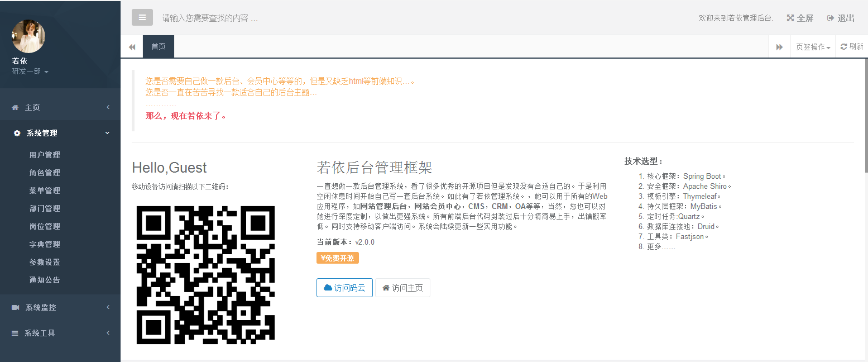
Task: Click the camera icon beside 系统监控
Action: click(x=16, y=307)
